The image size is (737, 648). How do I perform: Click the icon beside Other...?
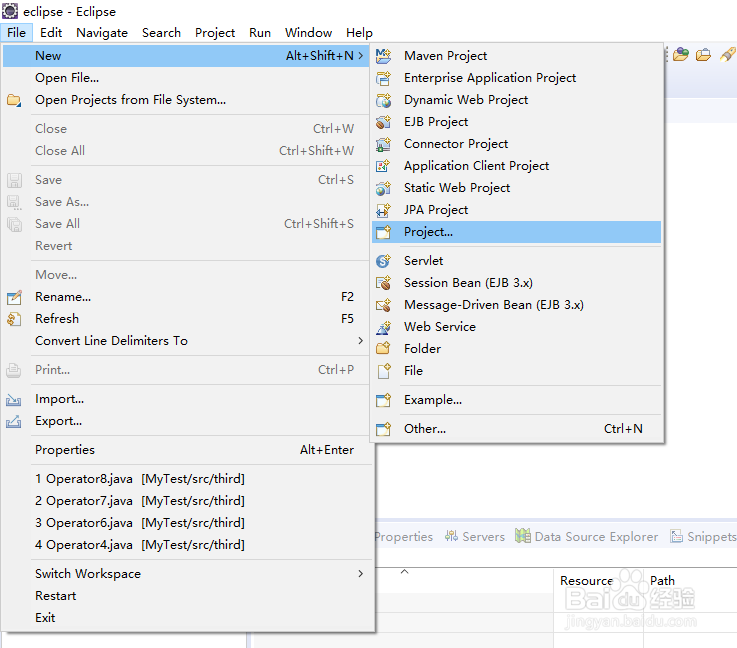383,429
